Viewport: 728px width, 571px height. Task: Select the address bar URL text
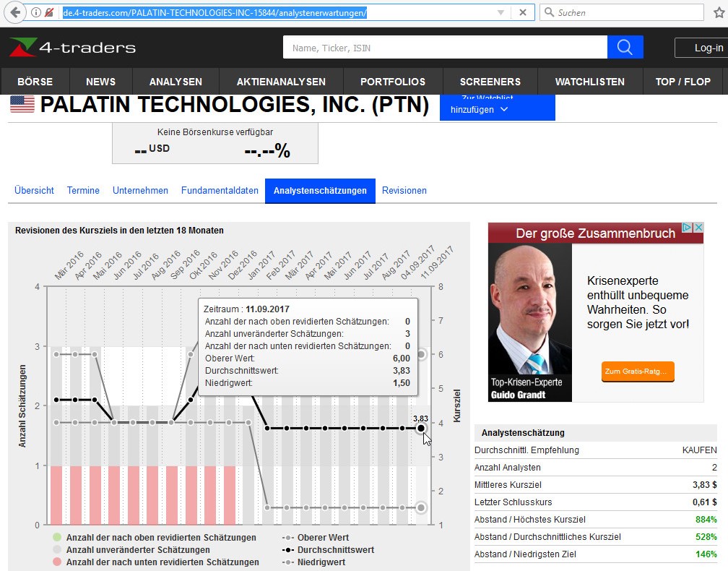(215, 12)
